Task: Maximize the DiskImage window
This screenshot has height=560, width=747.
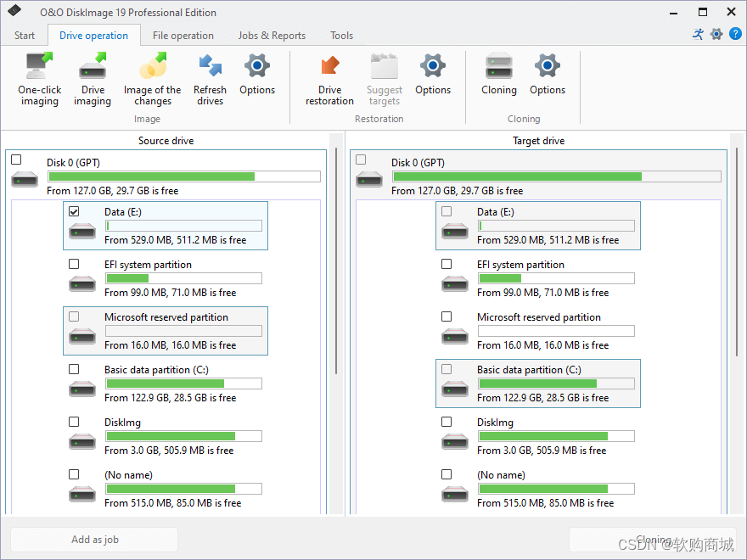Action: click(703, 13)
